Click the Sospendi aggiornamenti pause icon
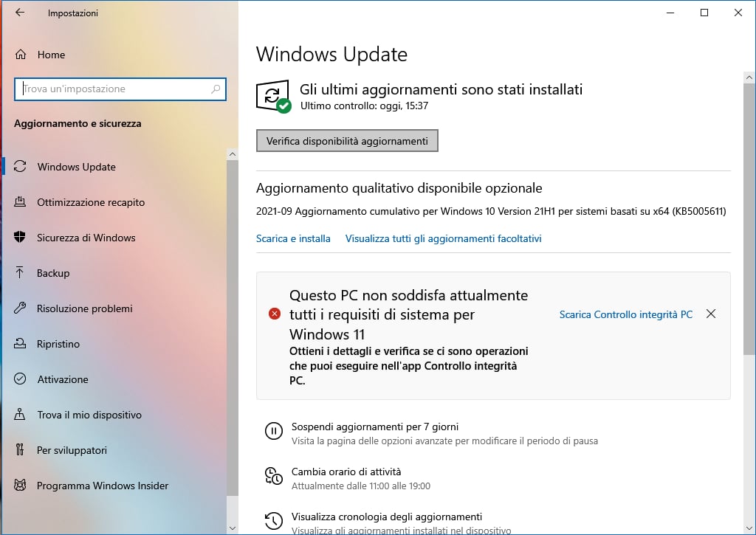This screenshot has width=756, height=535. [274, 431]
